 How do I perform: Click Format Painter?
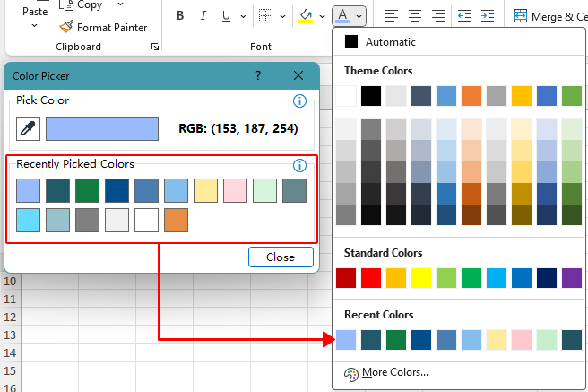(103, 28)
